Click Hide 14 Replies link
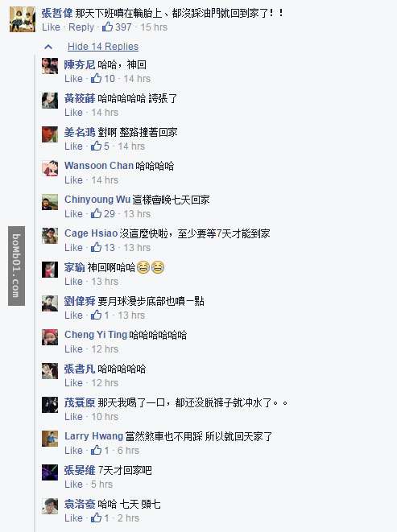This screenshot has height=532, width=397. [x=103, y=47]
